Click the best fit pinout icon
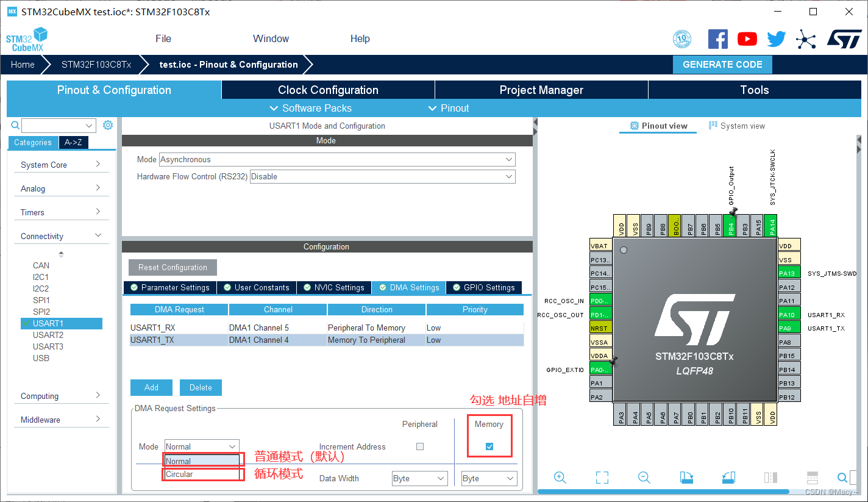Image resolution: width=868 pixels, height=502 pixels. tap(602, 478)
